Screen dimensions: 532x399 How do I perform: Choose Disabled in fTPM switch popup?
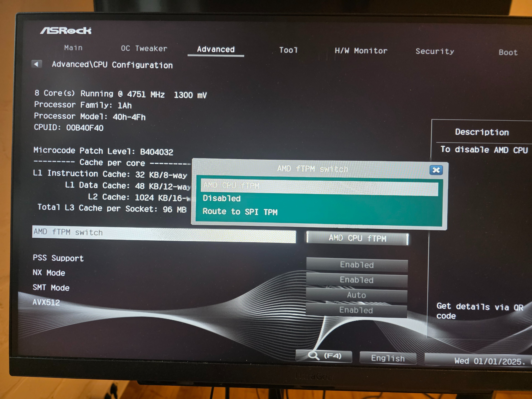(222, 198)
